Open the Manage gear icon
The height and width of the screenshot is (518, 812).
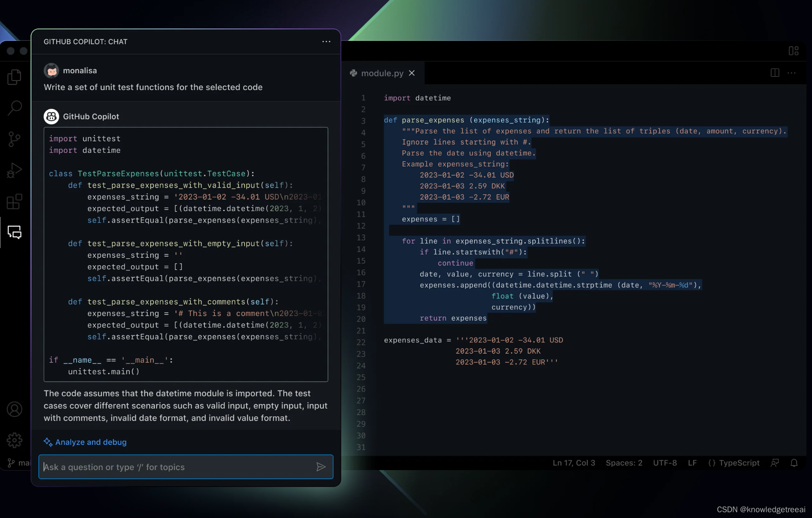[14, 440]
